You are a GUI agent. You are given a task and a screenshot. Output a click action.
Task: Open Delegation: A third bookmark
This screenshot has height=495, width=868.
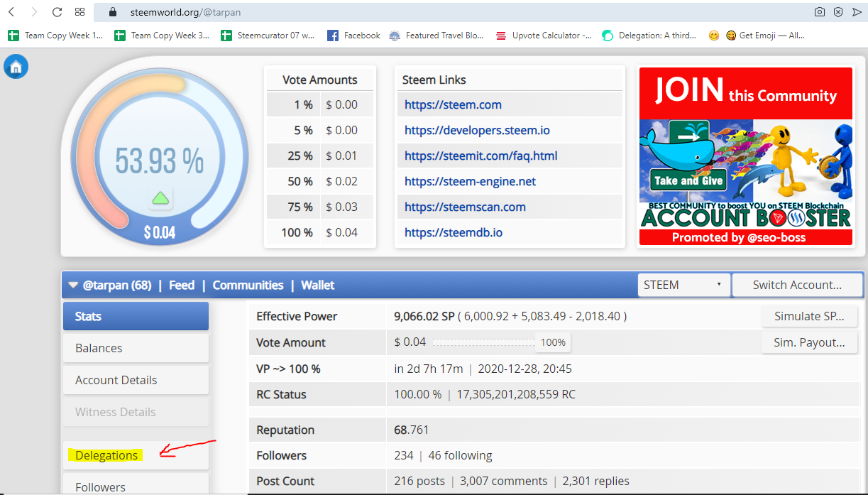tap(649, 36)
